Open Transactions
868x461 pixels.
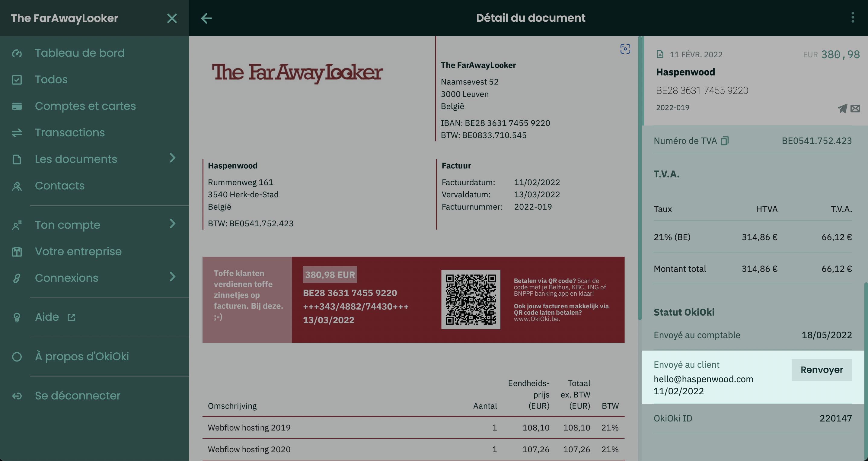(70, 133)
